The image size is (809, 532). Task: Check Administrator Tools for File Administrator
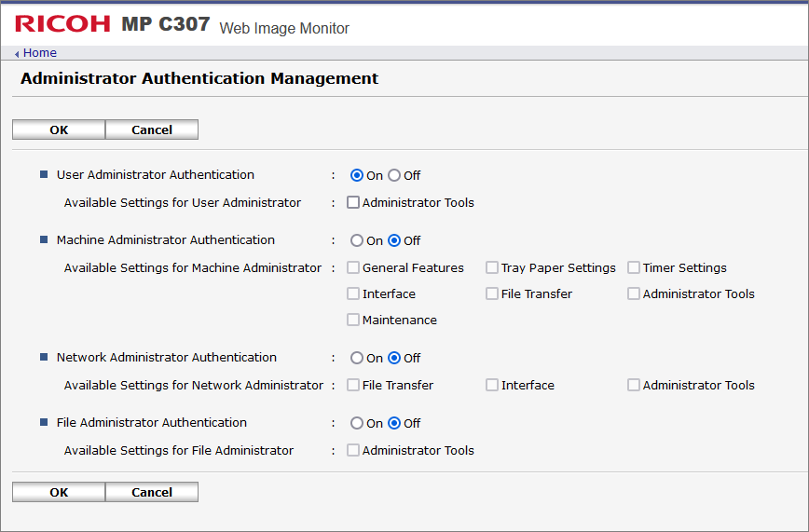[353, 450]
